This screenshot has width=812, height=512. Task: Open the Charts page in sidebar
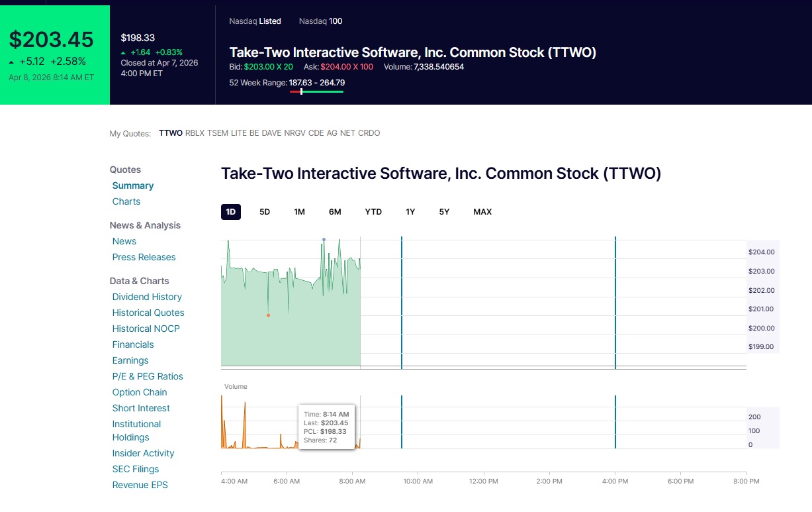click(126, 201)
